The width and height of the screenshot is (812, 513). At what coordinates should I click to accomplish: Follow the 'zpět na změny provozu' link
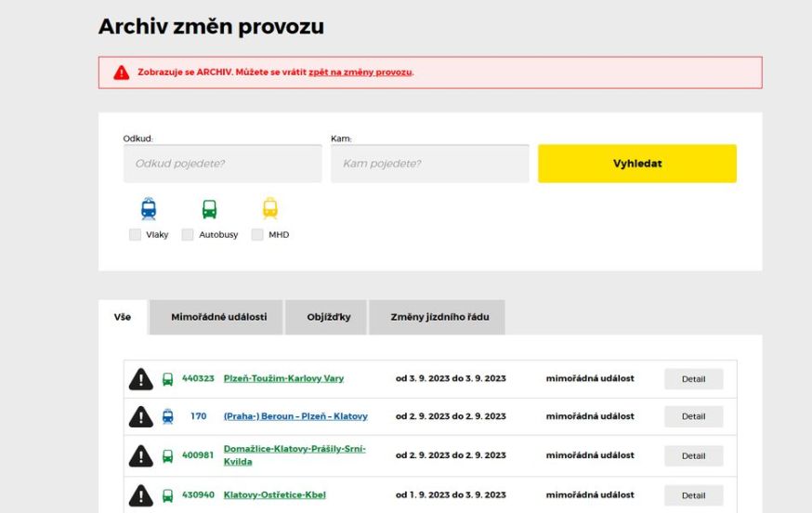point(360,72)
